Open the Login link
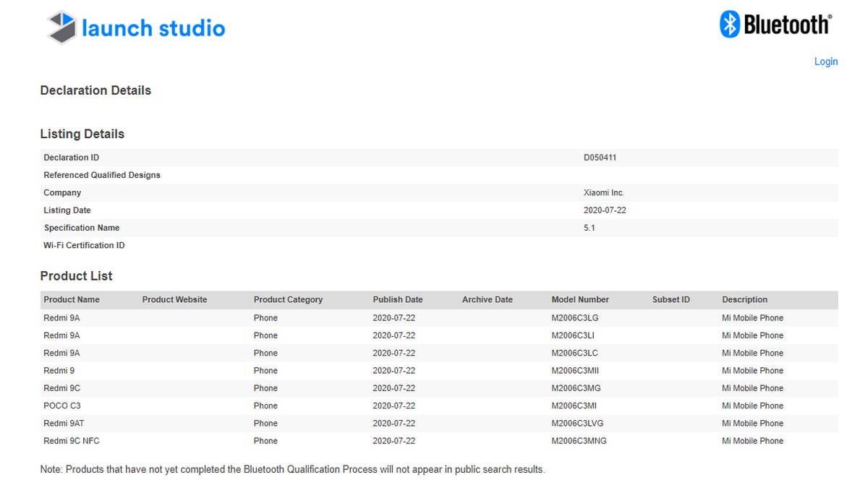This screenshot has width=868, height=488. (x=825, y=61)
